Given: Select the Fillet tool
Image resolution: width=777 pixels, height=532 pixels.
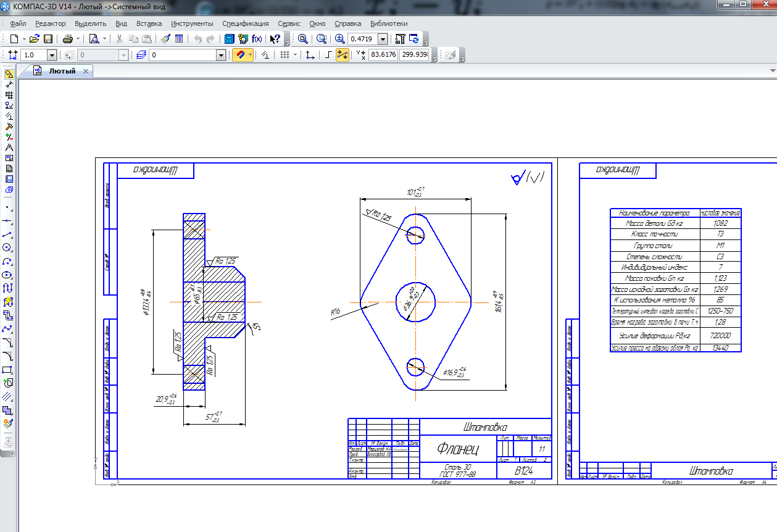Looking at the screenshot, I should tap(8, 356).
